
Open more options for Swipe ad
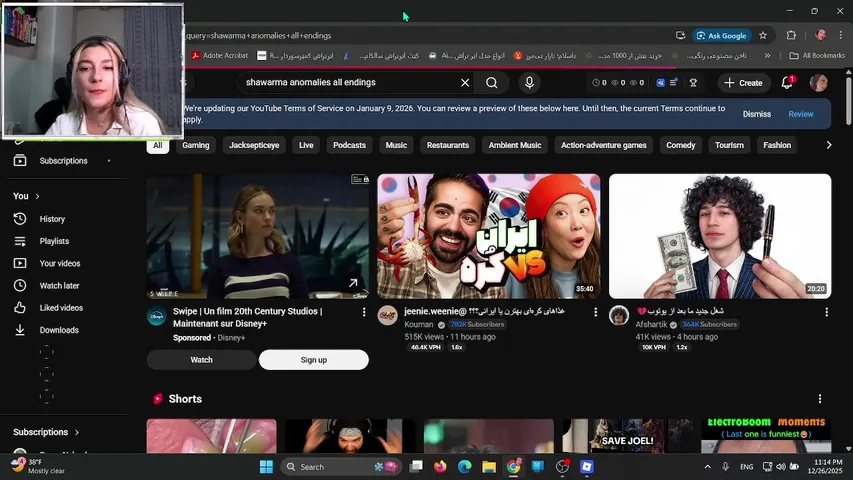tap(364, 312)
